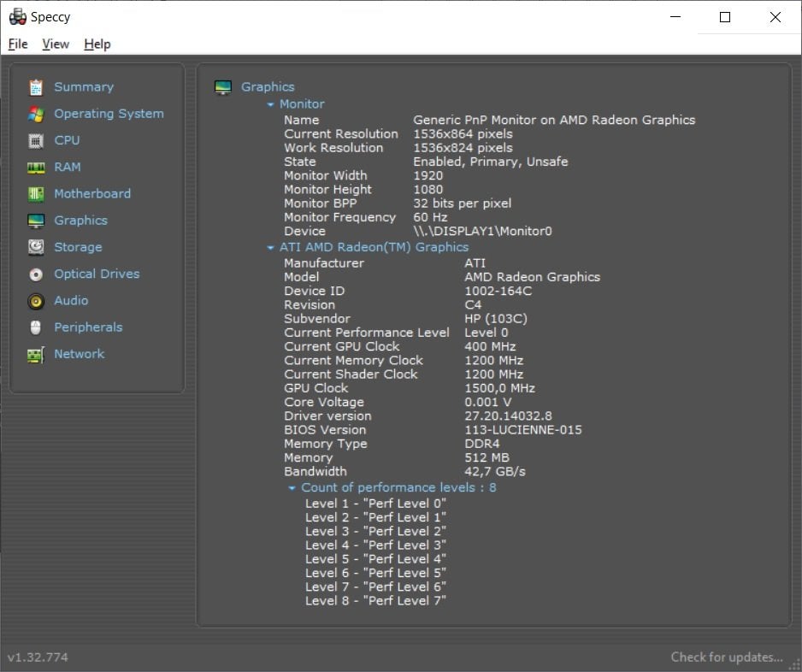Click the Network card icon

[36, 355]
